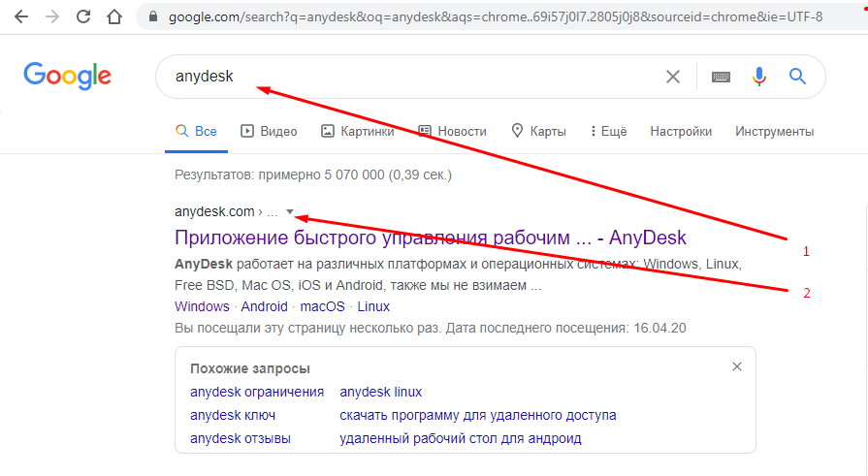Screen dimensions: 868x476
Task: Clear the search query with X
Action: (673, 77)
